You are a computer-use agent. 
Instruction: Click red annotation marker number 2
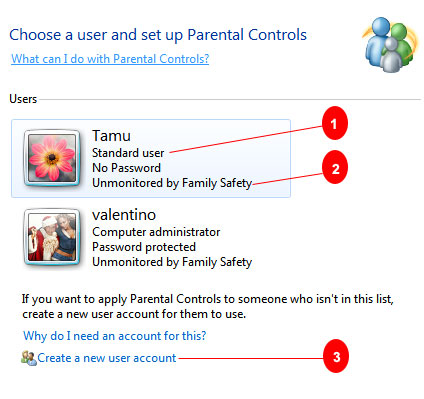(x=335, y=167)
